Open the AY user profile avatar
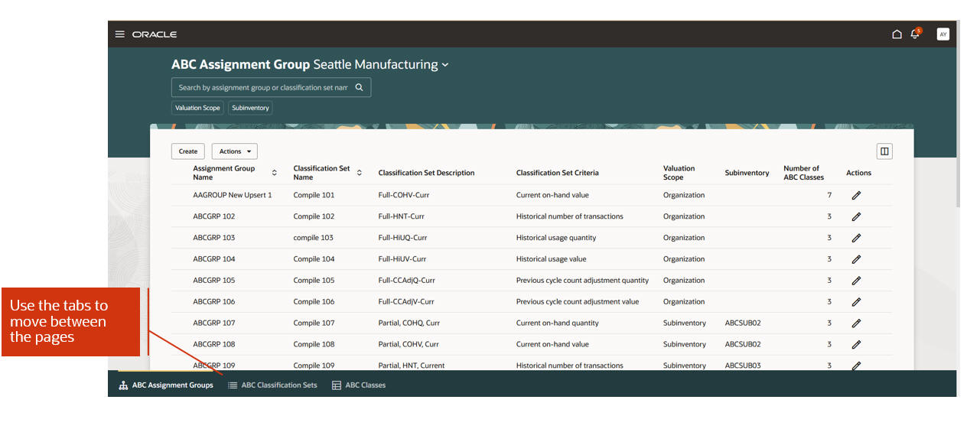980x429 pixels. click(943, 34)
